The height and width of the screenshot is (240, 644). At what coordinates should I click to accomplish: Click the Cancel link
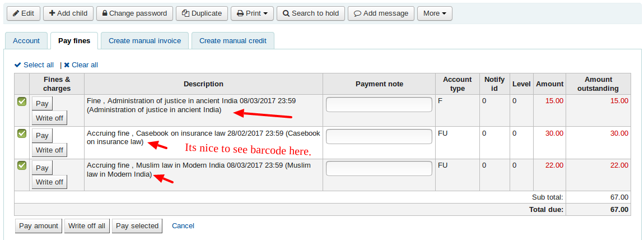(183, 226)
